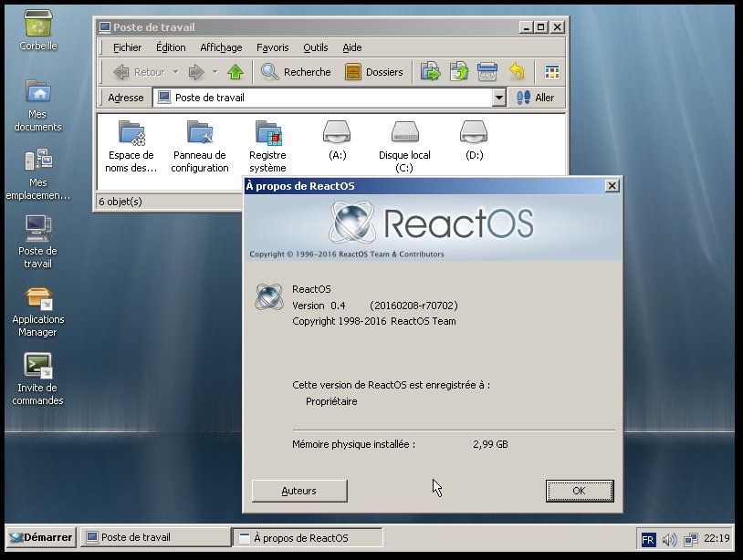Open the Views icon in toolbar
This screenshot has height=560, width=743.
pyautogui.click(x=551, y=72)
